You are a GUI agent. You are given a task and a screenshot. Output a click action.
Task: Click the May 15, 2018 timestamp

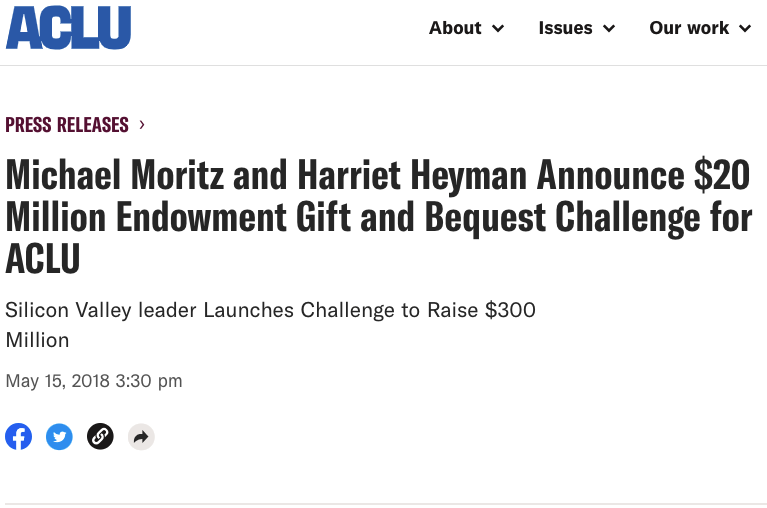point(94,380)
